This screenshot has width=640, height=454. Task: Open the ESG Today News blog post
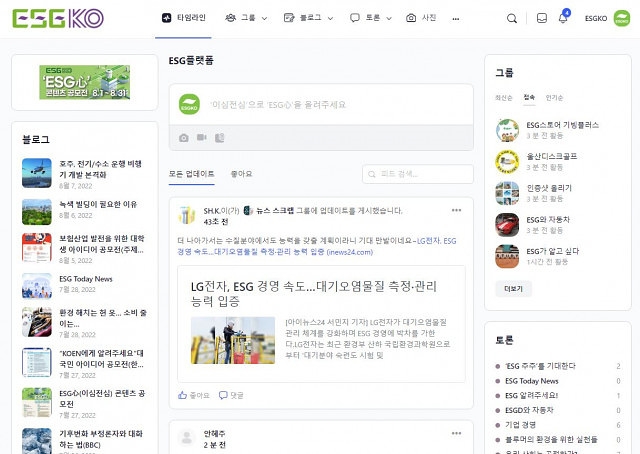pyautogui.click(x=86, y=279)
